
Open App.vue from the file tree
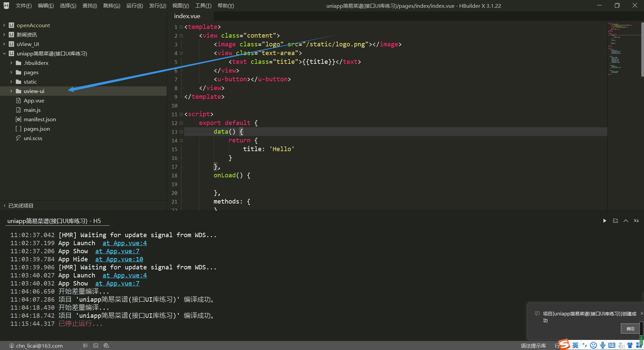coord(34,100)
